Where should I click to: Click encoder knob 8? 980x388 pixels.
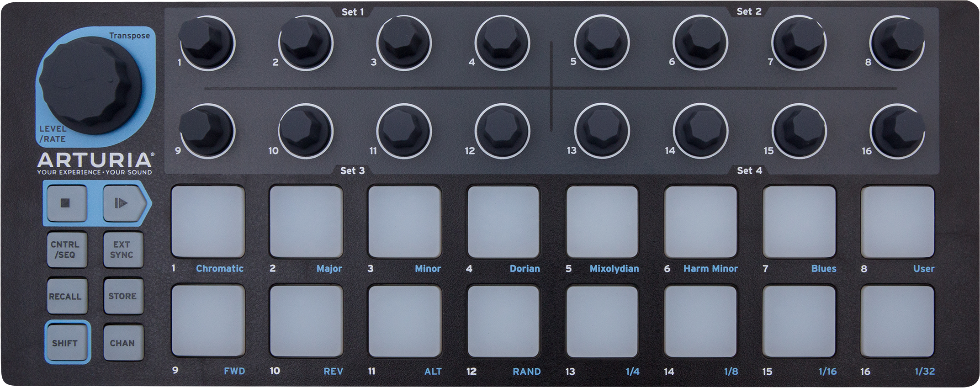tap(898, 43)
